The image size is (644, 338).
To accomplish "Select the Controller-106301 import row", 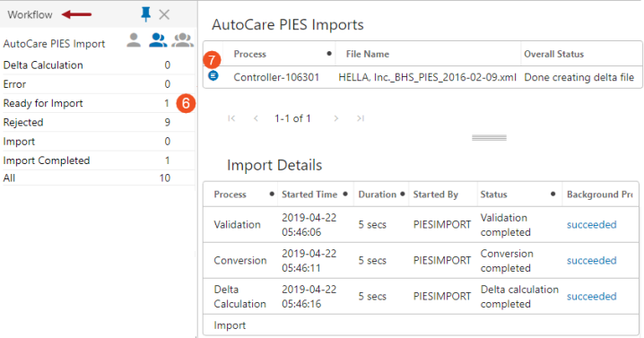I will tap(422, 77).
